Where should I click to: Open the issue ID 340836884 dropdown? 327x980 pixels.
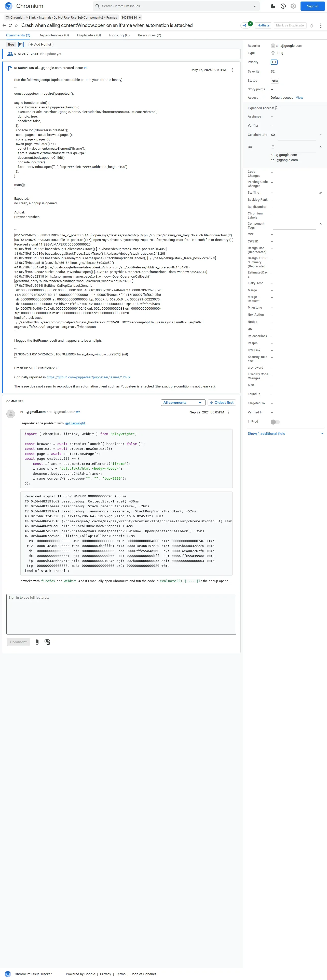tap(131, 18)
